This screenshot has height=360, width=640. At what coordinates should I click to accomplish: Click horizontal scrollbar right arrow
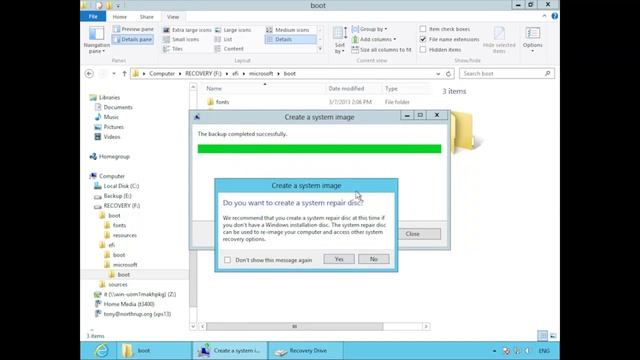click(426, 326)
